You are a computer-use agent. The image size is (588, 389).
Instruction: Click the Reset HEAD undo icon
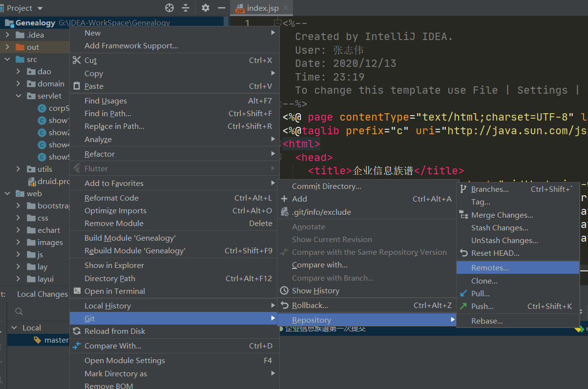point(463,253)
